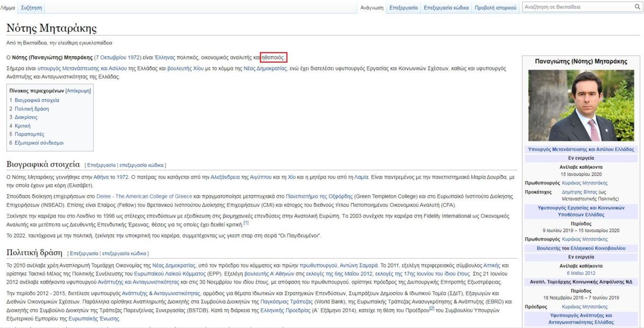Open the βουλευτής Α' Αθηνών link
The width and height of the screenshot is (644, 328).
point(269,273)
